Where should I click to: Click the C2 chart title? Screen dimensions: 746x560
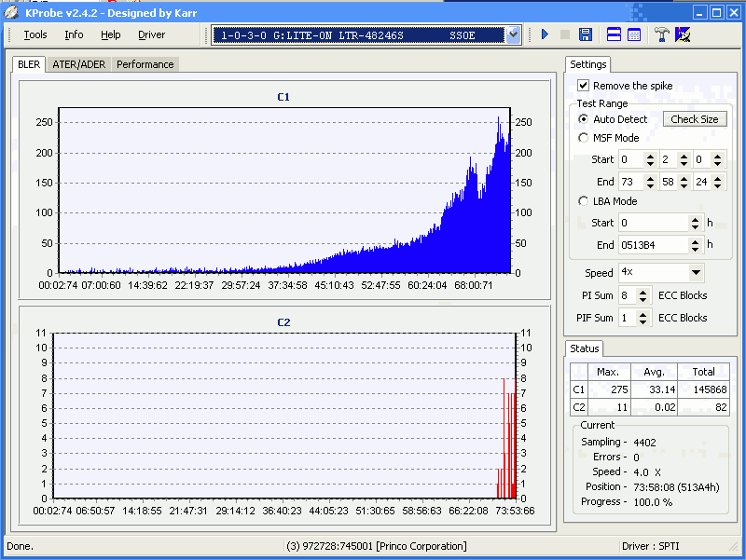point(283,322)
